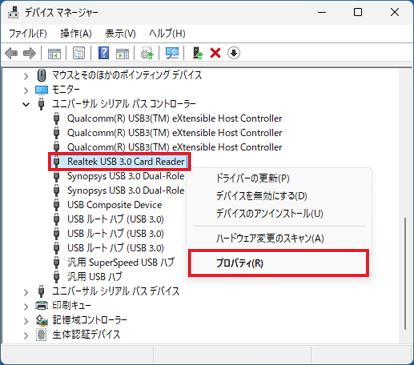Click the update driver toolbar icon
414x365 pixels.
(147, 53)
